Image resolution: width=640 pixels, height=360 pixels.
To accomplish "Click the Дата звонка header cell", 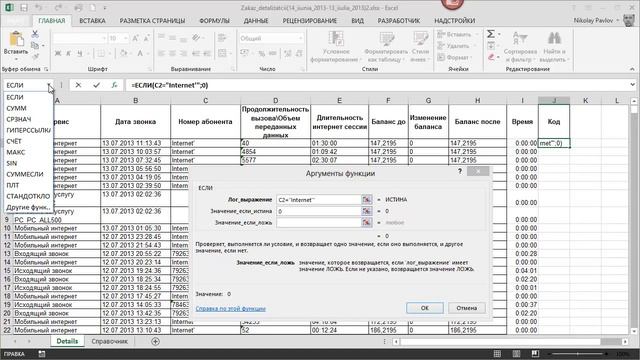I will (135, 122).
